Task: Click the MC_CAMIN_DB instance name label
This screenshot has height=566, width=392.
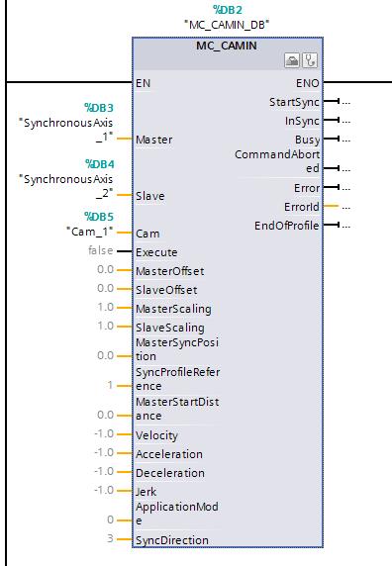Action: coord(227,25)
